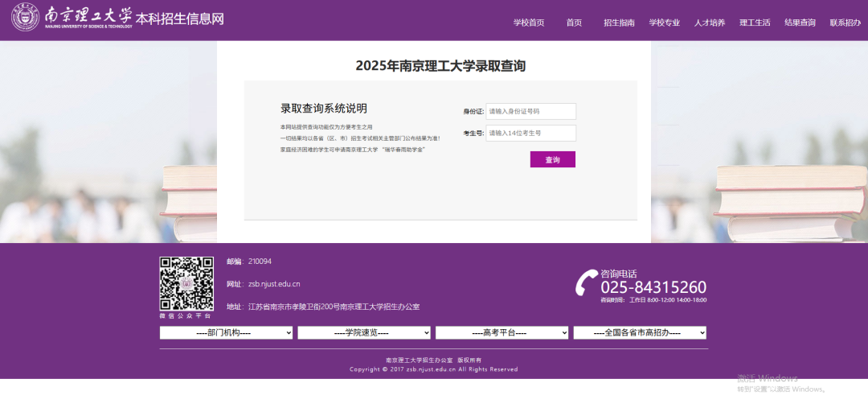Open the 招生指南 menu
Screen dimensions: 868x416
coord(619,23)
